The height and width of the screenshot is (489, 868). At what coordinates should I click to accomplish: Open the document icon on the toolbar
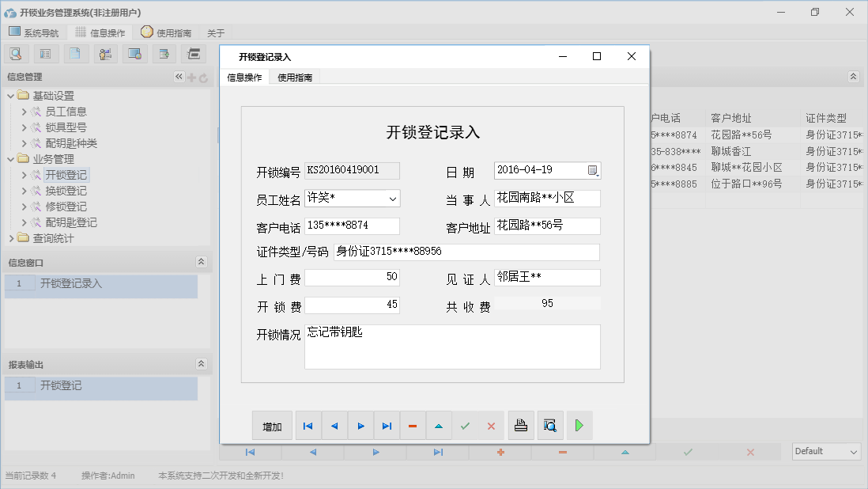click(x=75, y=53)
